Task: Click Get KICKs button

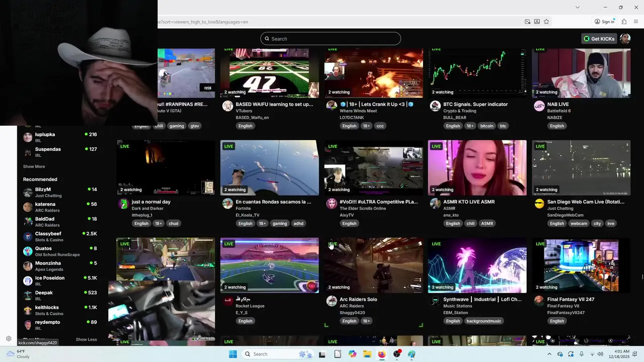Action: 599,39
